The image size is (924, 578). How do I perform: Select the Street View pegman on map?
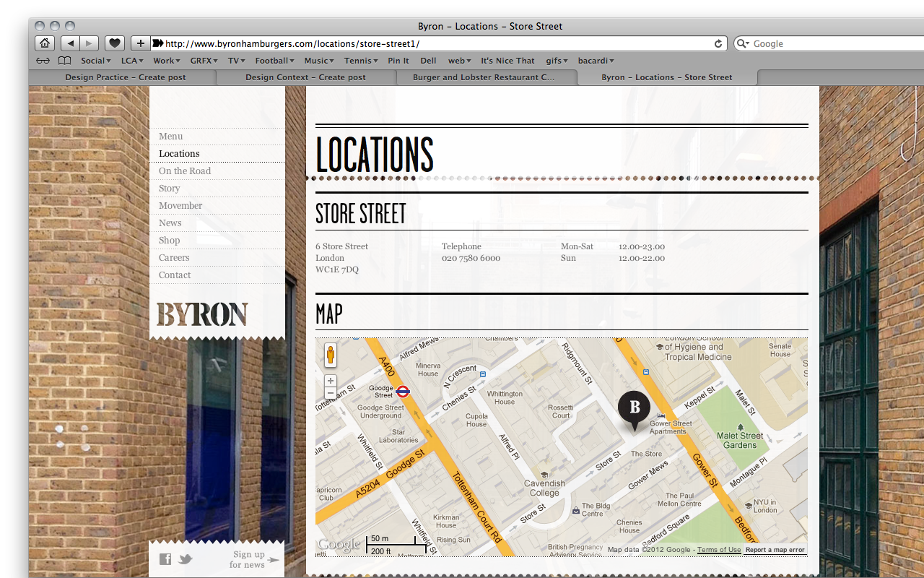(331, 355)
